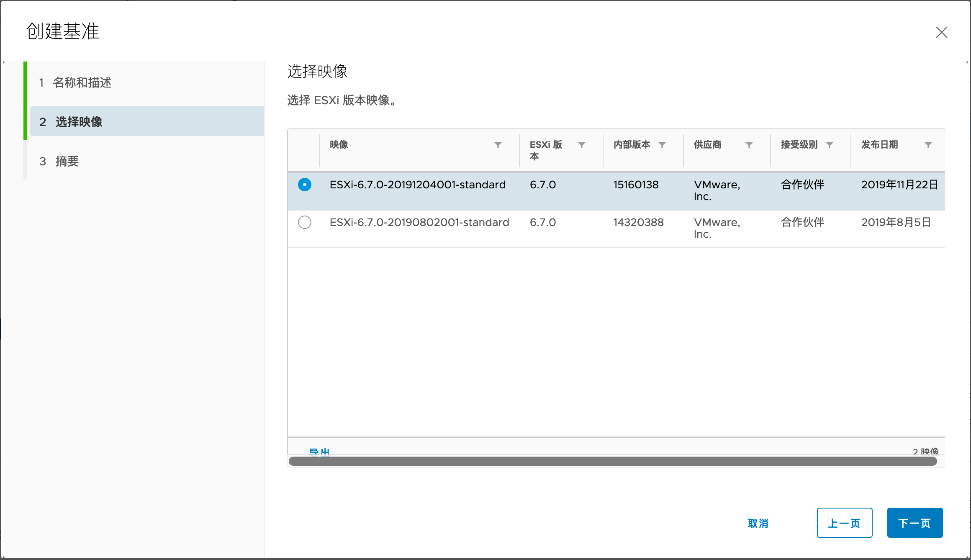Screen dimensions: 971x560
Task: Open filter for 内部版本 column
Action: (662, 145)
